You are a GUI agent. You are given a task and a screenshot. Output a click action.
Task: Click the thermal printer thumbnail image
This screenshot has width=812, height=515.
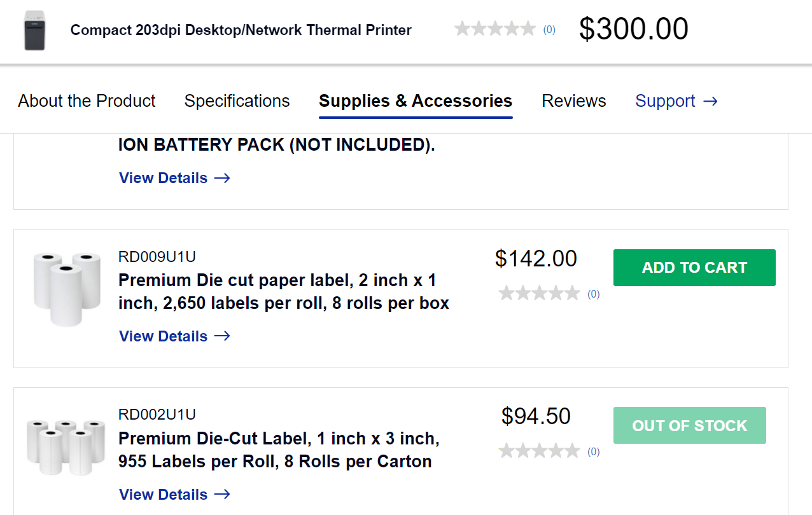[35, 30]
